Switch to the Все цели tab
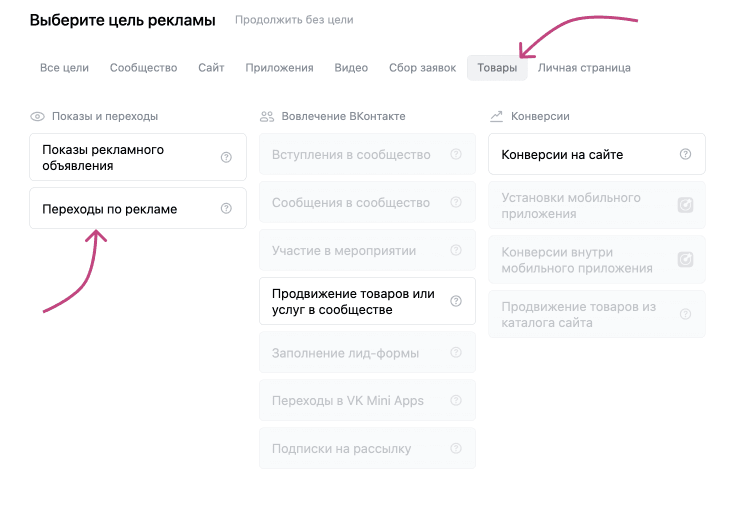This screenshot has height=519, width=752. (x=64, y=68)
